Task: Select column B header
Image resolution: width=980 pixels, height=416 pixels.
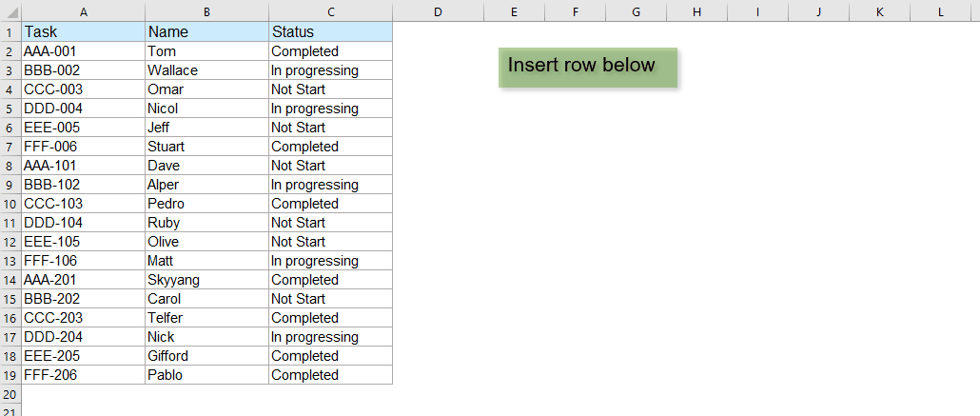Action: pos(206,11)
